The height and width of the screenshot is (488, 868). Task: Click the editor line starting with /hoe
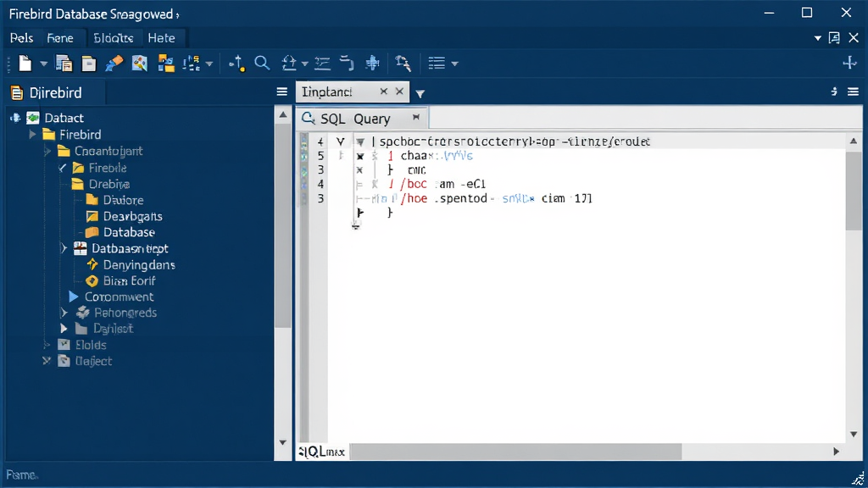tap(496, 198)
